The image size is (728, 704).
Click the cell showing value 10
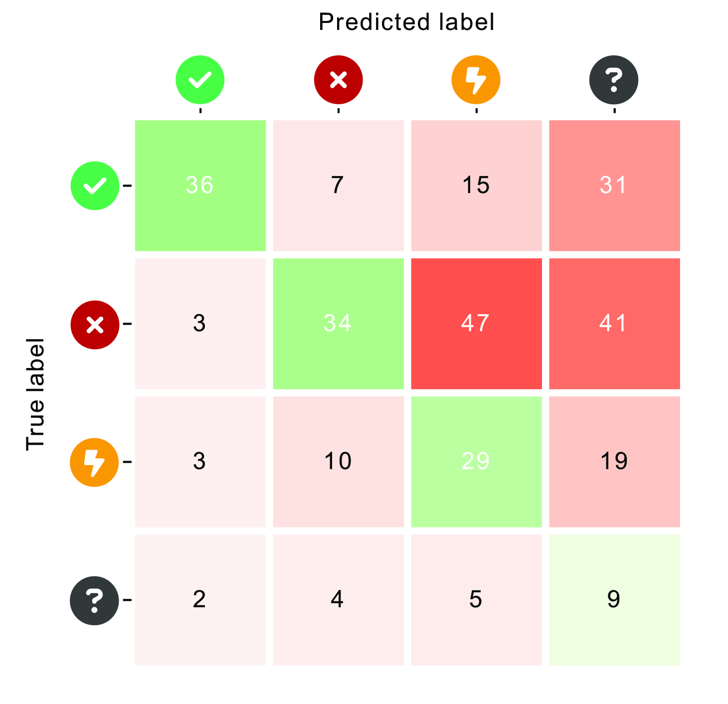click(x=338, y=462)
